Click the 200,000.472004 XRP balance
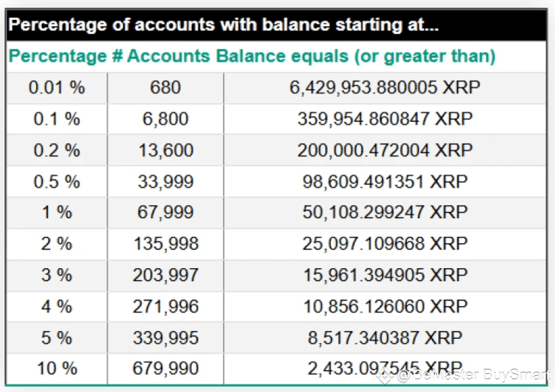The image size is (555, 392). click(x=385, y=150)
